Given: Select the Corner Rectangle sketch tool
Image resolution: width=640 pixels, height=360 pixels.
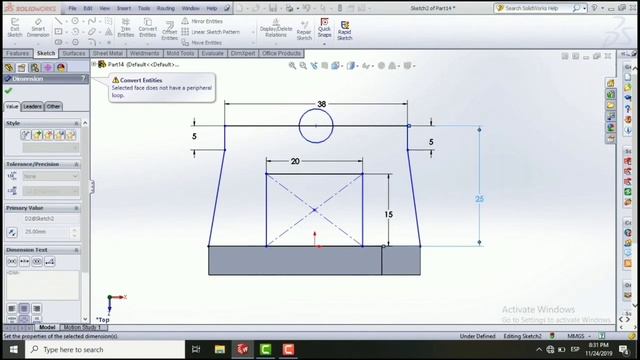Looking at the screenshot, I should (x=58, y=31).
